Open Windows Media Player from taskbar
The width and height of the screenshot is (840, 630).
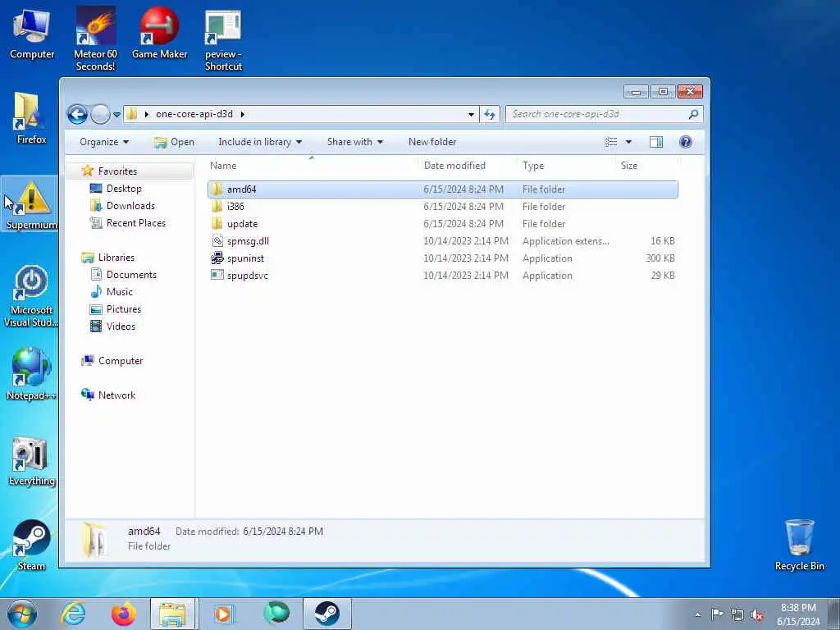tap(223, 614)
